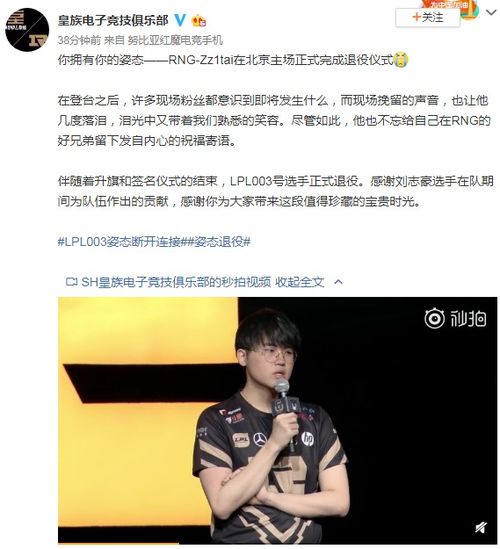Open SH皇族电子竞技俱乐部的秒拍视频 link
This screenshot has height=549, width=500.
(x=176, y=282)
